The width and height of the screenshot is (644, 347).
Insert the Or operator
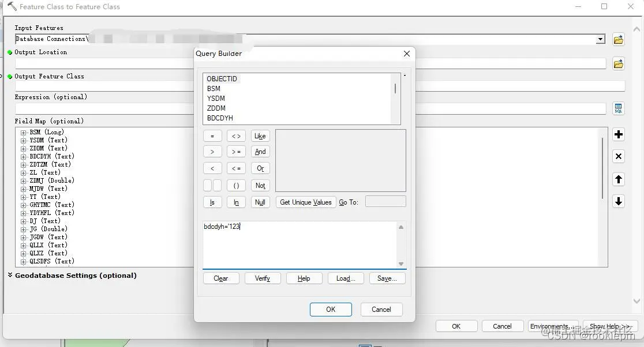pyautogui.click(x=260, y=168)
